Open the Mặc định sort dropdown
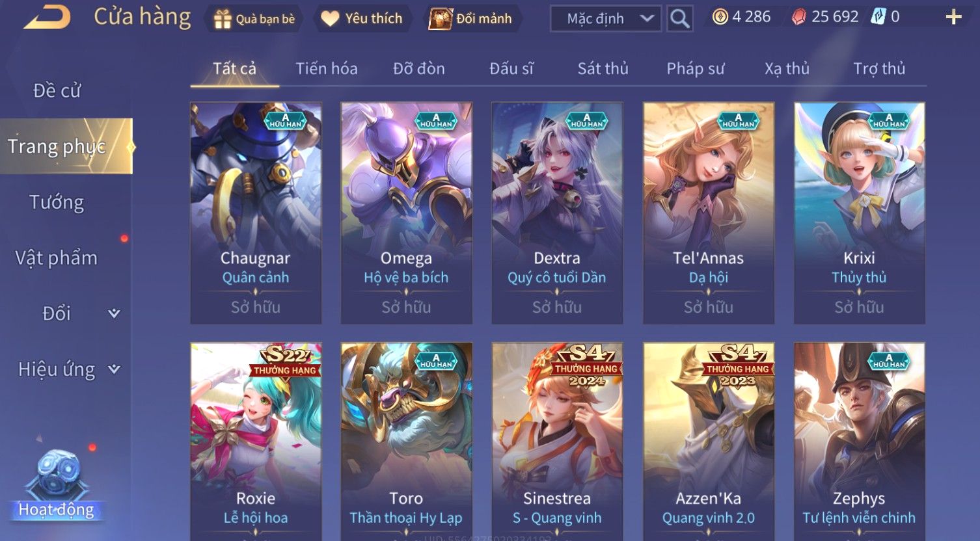The height and width of the screenshot is (541, 980). coord(606,19)
